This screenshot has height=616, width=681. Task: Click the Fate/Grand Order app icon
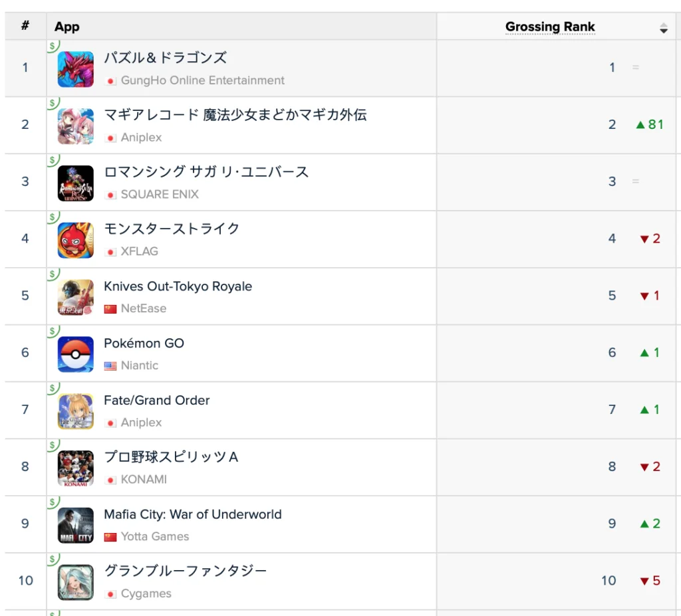click(x=74, y=410)
